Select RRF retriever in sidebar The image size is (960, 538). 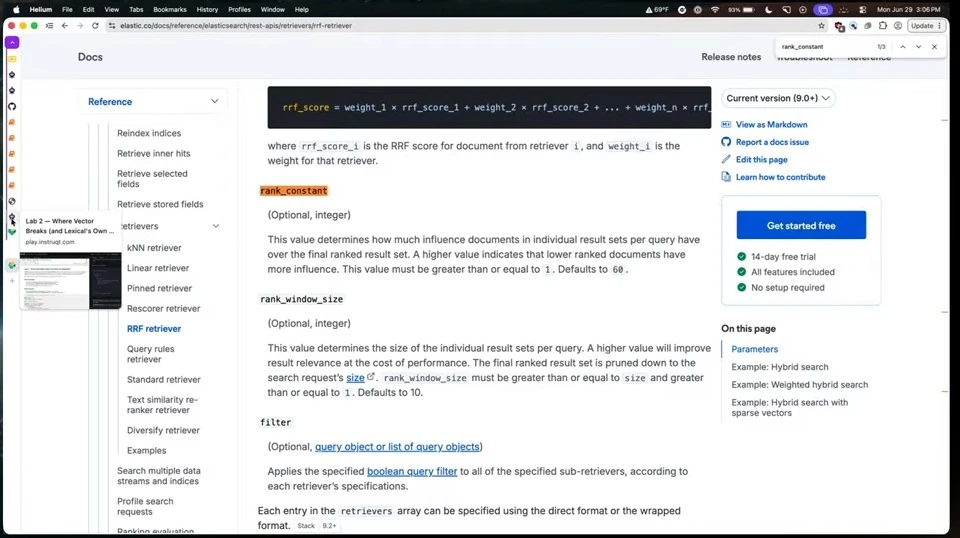[154, 329]
